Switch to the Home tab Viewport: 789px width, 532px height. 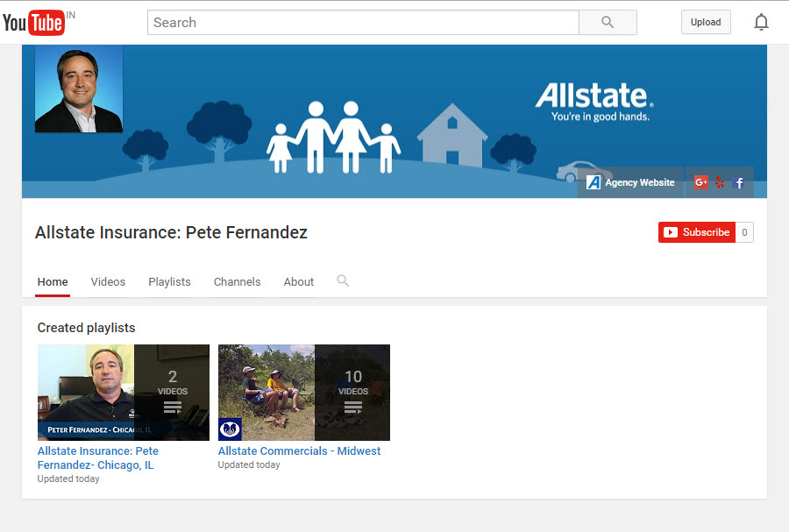tap(53, 282)
